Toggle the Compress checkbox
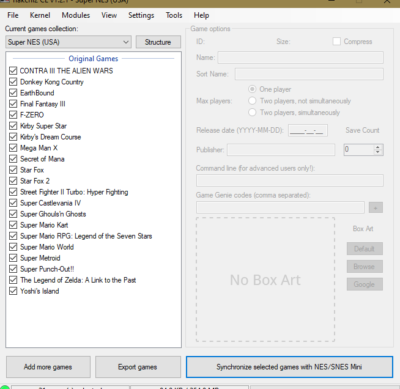The image size is (400, 389). (337, 41)
